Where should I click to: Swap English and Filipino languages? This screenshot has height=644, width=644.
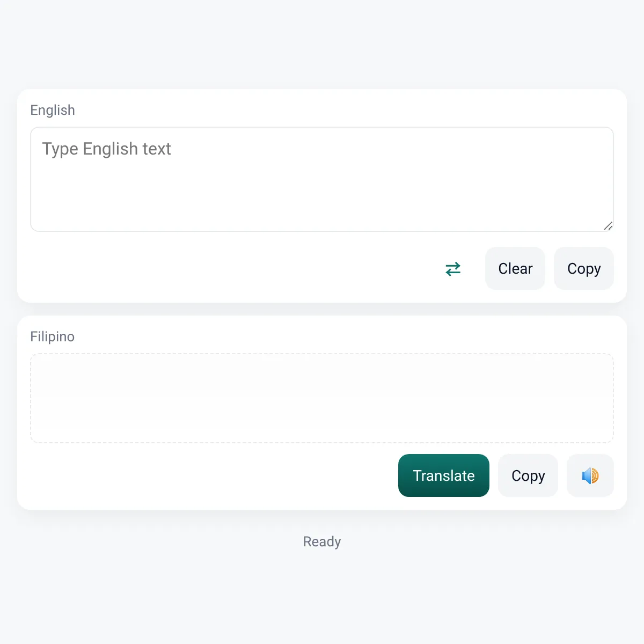(x=453, y=268)
